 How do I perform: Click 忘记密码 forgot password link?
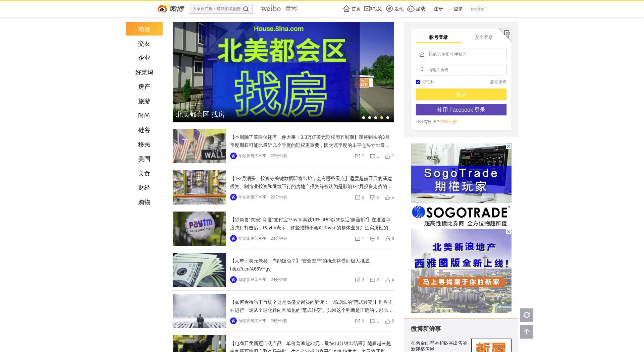pos(498,82)
